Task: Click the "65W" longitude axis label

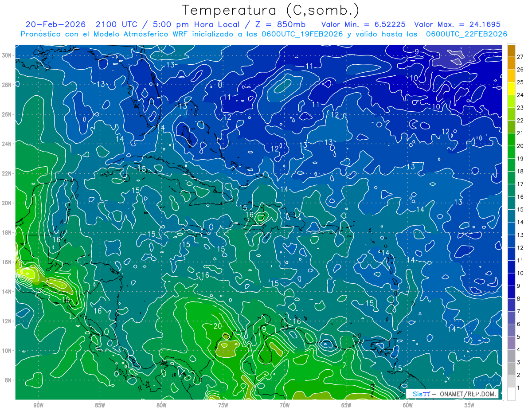Action: coord(346,406)
